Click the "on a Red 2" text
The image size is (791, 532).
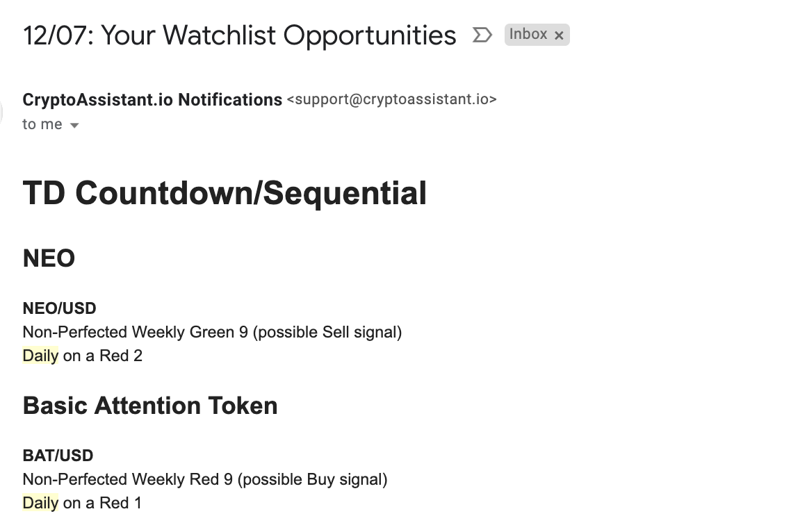tap(103, 356)
